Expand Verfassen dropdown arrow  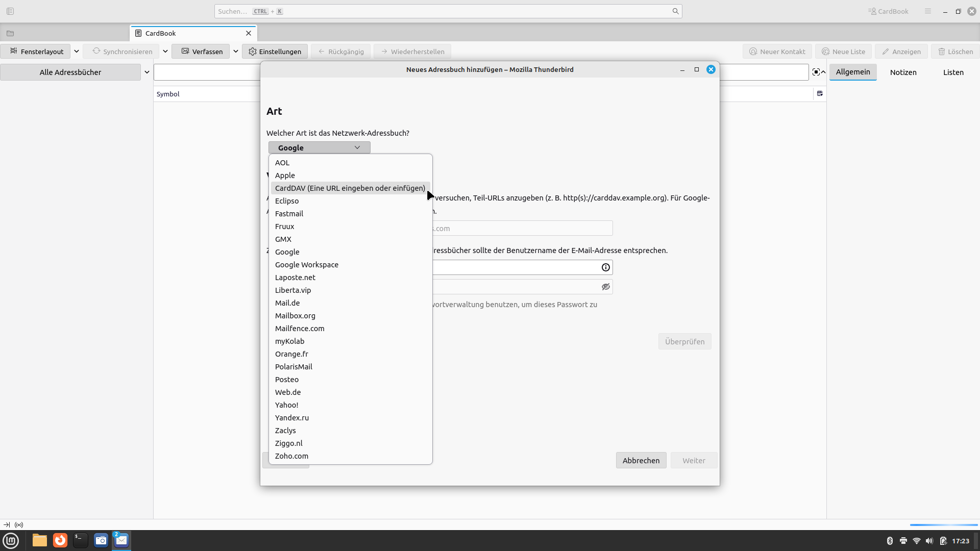pyautogui.click(x=236, y=52)
